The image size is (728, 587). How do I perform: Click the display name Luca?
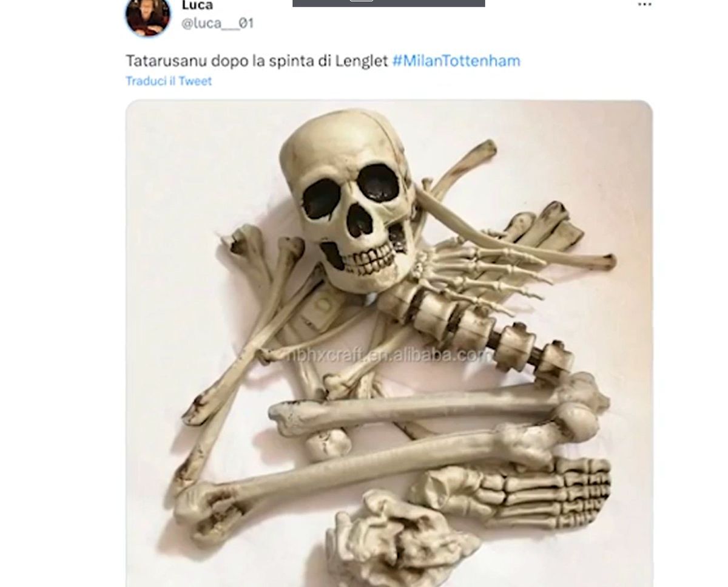[197, 5]
